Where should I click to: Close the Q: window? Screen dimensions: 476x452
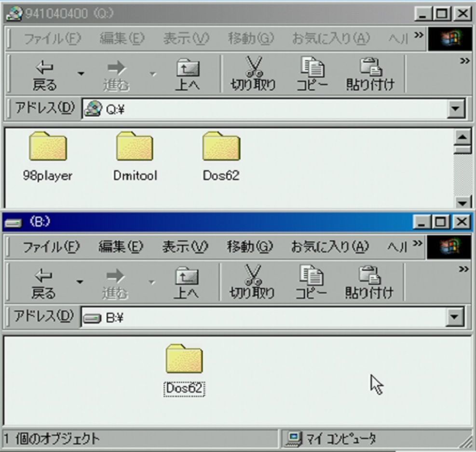coord(462,14)
